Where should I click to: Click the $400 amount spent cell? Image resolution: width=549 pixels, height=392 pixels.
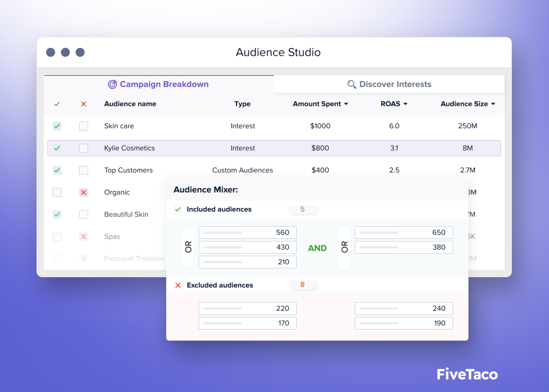point(320,170)
